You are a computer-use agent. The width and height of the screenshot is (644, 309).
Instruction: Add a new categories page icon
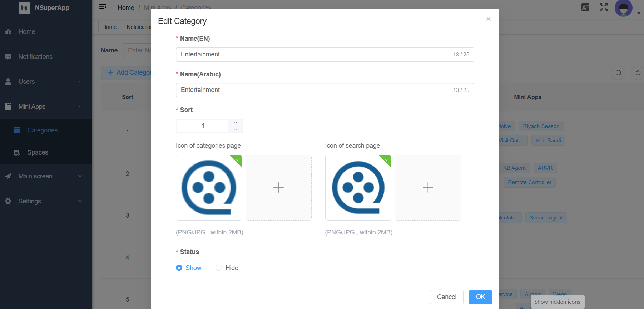[278, 187]
